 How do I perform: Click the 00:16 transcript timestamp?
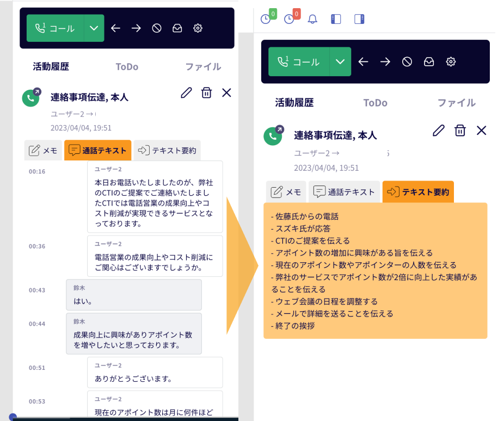(37, 171)
